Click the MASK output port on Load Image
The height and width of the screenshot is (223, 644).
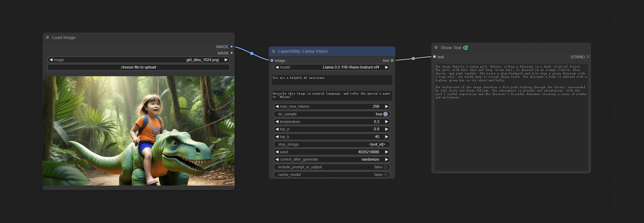tap(231, 53)
